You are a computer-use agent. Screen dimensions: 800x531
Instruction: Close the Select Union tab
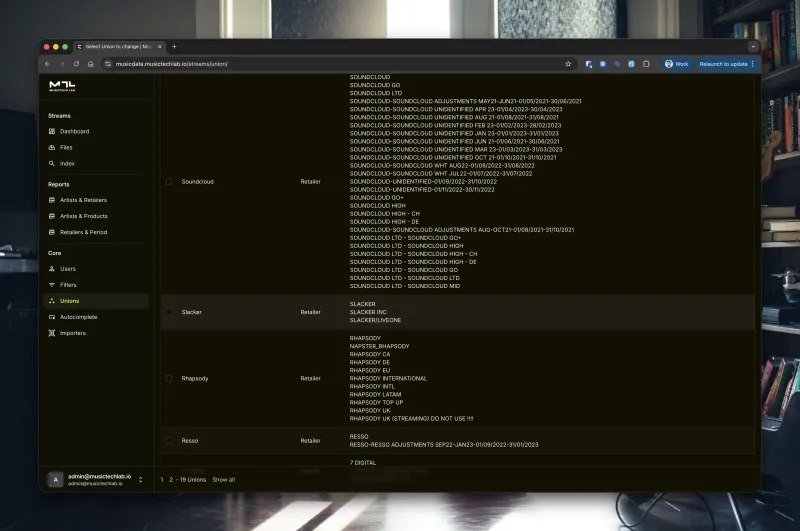point(160,46)
